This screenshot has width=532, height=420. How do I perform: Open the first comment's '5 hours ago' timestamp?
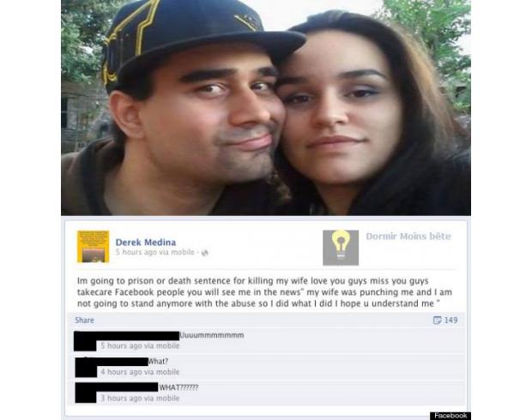tap(140, 345)
